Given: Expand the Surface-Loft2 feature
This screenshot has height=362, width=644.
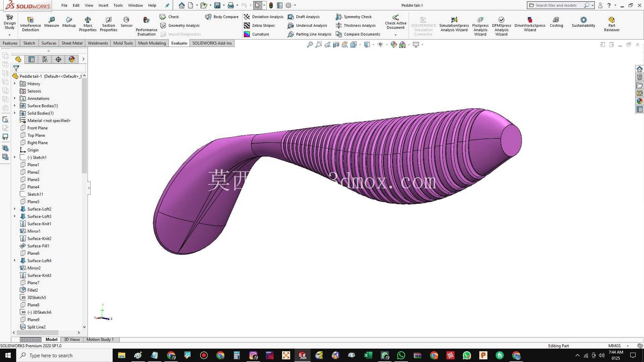Looking at the screenshot, I should [15, 209].
